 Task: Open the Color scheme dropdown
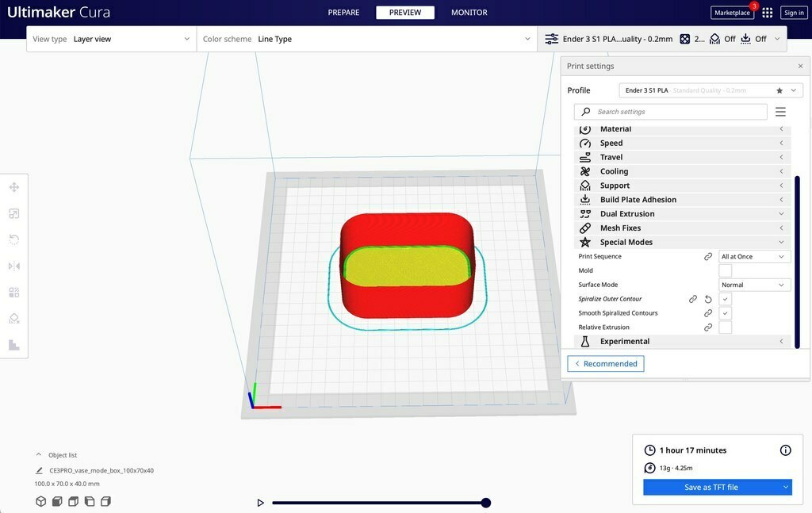coord(366,39)
